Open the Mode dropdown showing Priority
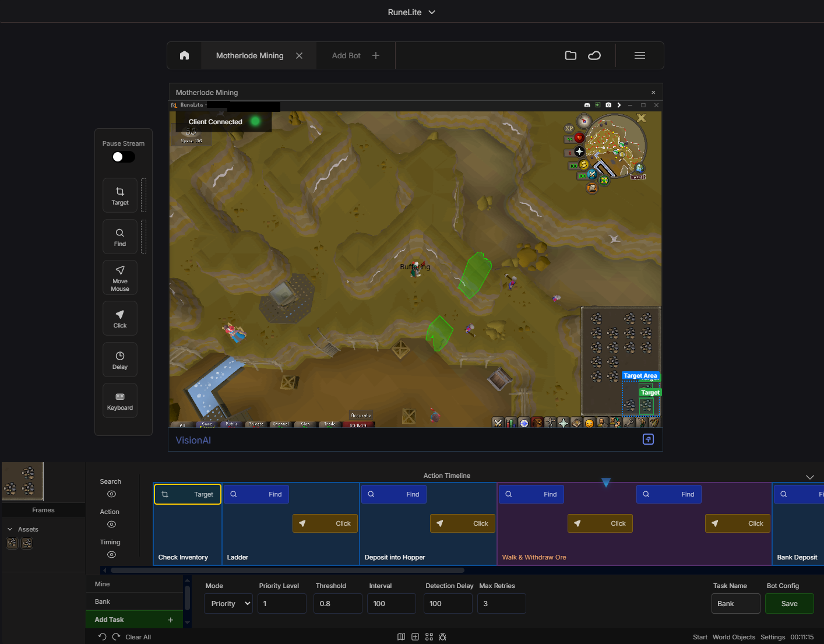 [x=228, y=603]
